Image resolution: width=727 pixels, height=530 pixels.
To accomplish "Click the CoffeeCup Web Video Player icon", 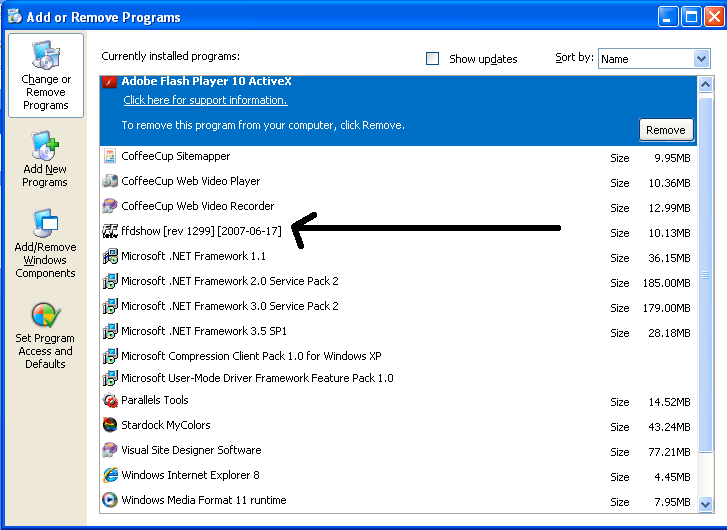I will coord(109,181).
